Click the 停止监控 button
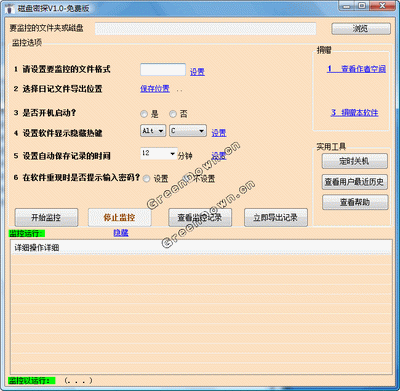 [119, 218]
